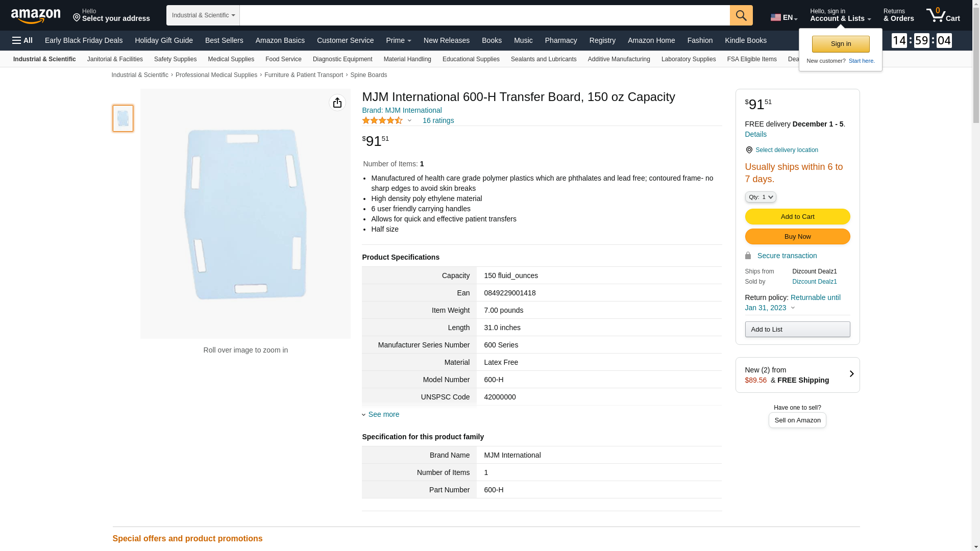Open the Dizcount Dealz1 seller link
This screenshot has width=980, height=551.
pyautogui.click(x=814, y=282)
